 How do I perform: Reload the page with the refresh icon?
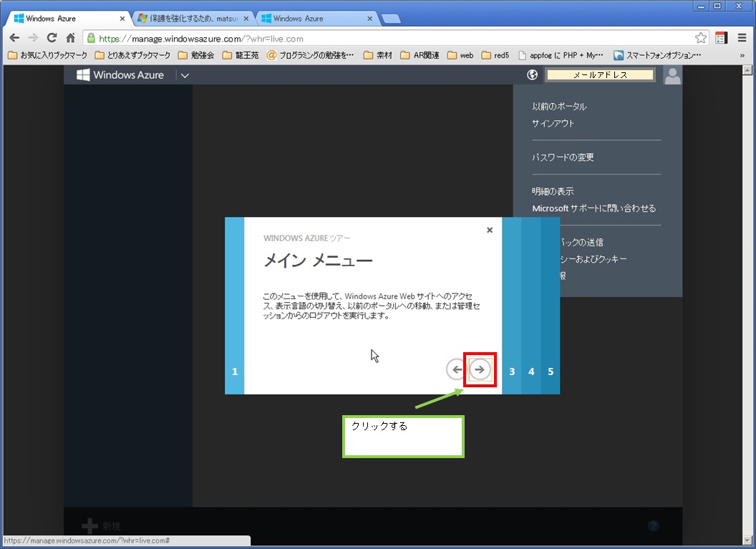(x=52, y=38)
